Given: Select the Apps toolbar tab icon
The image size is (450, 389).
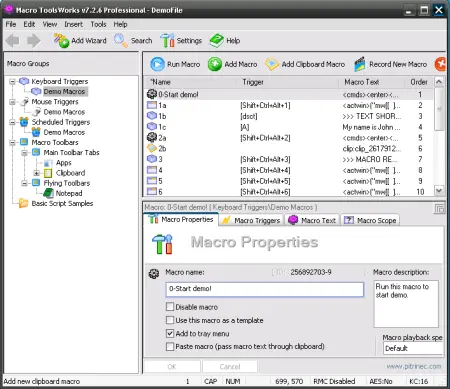Looking at the screenshot, I should click(48, 163).
